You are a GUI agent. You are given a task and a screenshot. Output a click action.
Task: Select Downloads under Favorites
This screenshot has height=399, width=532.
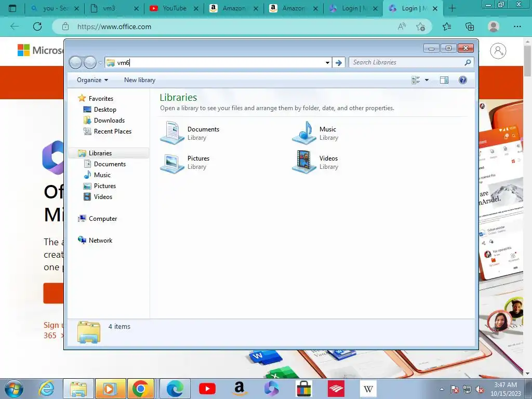click(109, 121)
